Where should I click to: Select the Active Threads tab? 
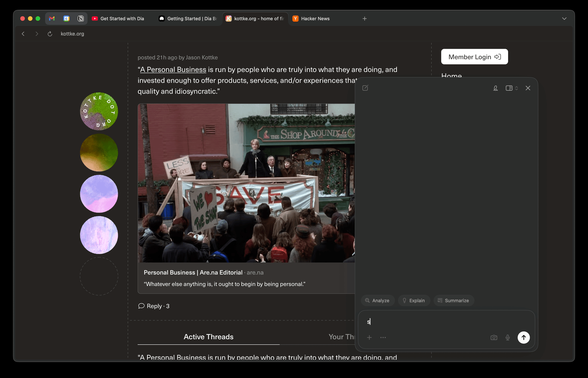[208, 337]
